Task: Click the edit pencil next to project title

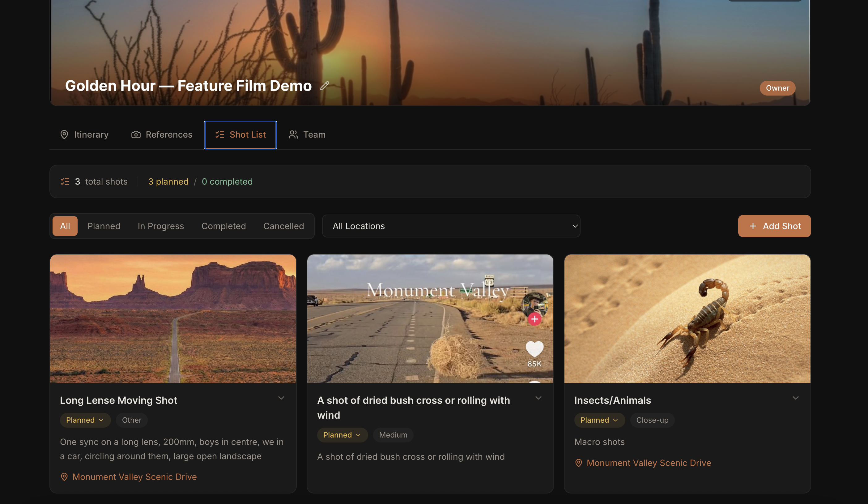Action: [324, 85]
